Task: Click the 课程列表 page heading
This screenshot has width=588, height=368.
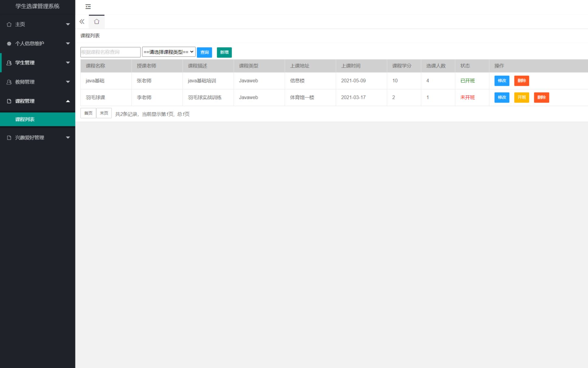Action: click(x=90, y=36)
